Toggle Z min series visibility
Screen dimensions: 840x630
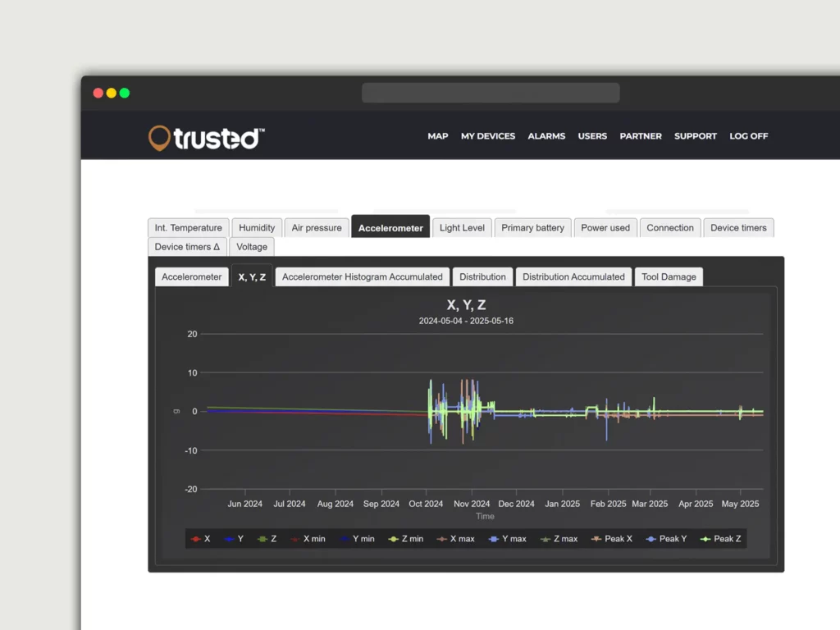tap(406, 539)
